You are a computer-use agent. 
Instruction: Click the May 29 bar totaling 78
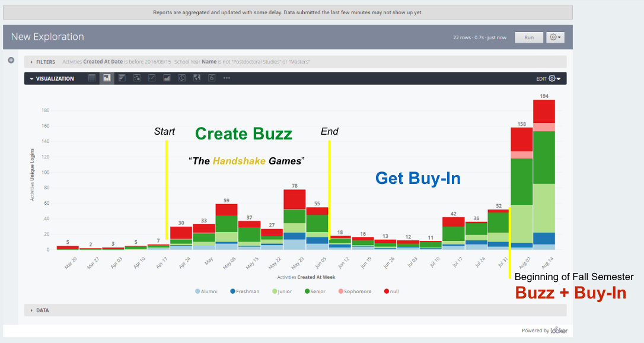point(295,220)
